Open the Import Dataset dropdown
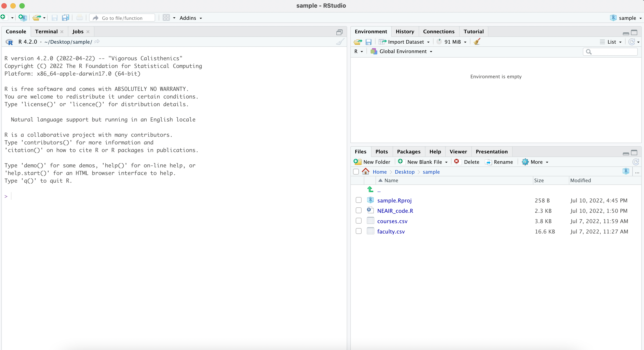Screen dimensions: 644x350 [405, 42]
